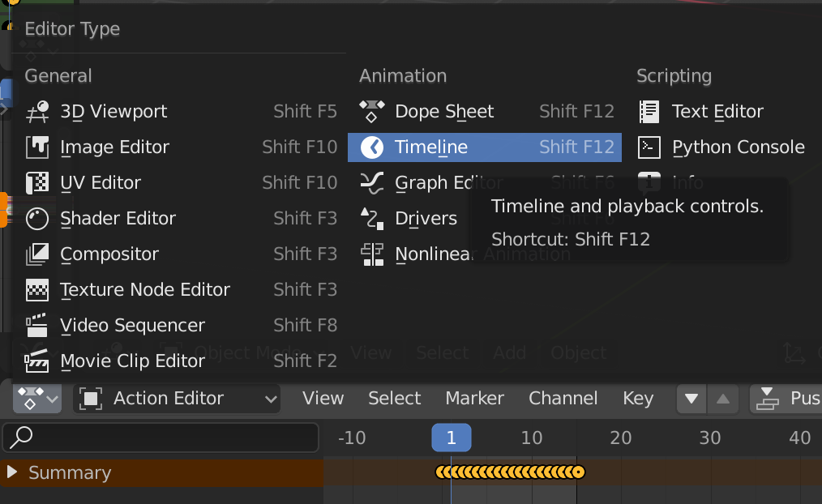Open the UV Editor
Screen dimensions: 822x504
click(101, 182)
